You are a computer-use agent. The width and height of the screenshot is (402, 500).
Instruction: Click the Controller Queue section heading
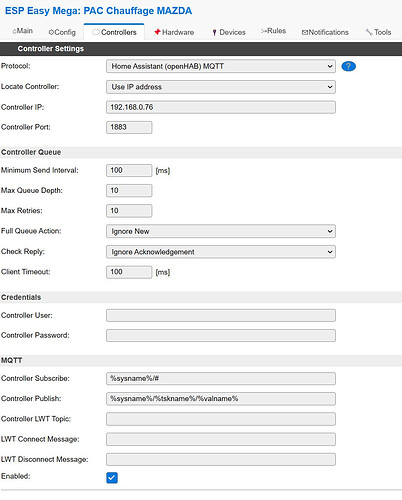pyautogui.click(x=31, y=152)
